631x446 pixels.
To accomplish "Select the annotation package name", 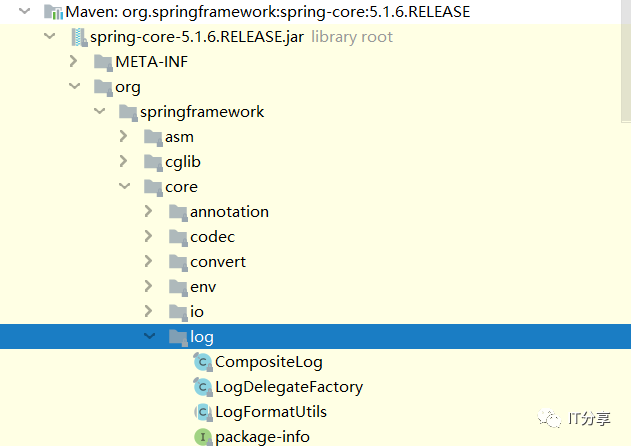I will [x=229, y=212].
